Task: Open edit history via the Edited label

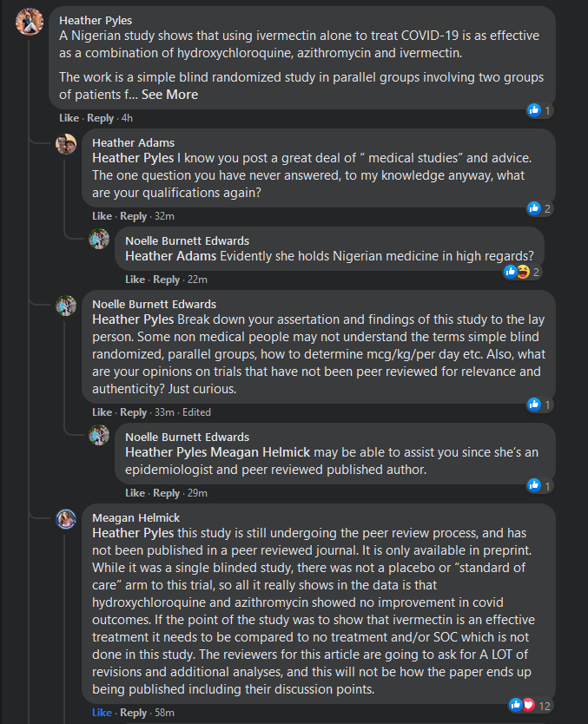Action: [196, 412]
